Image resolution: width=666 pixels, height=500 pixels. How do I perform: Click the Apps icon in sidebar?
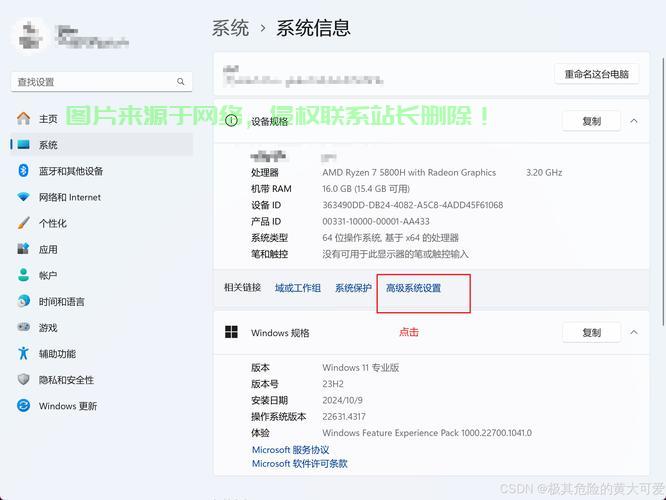(x=23, y=249)
